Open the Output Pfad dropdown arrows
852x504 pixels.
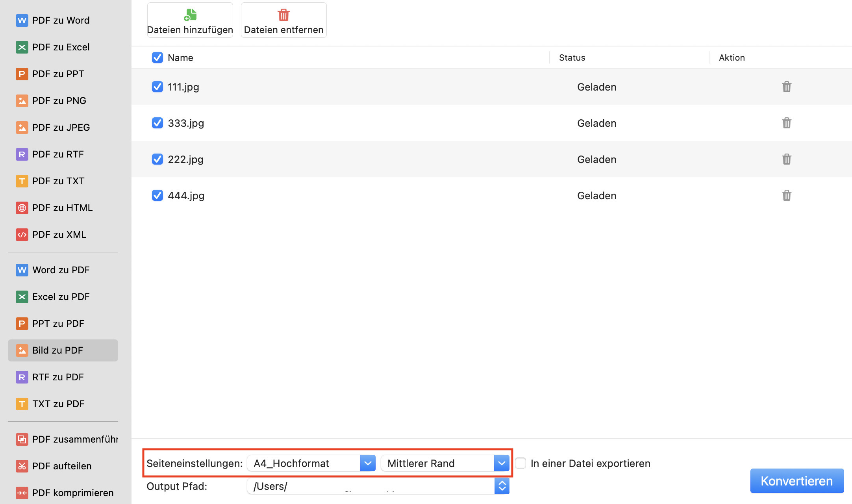[x=502, y=486]
